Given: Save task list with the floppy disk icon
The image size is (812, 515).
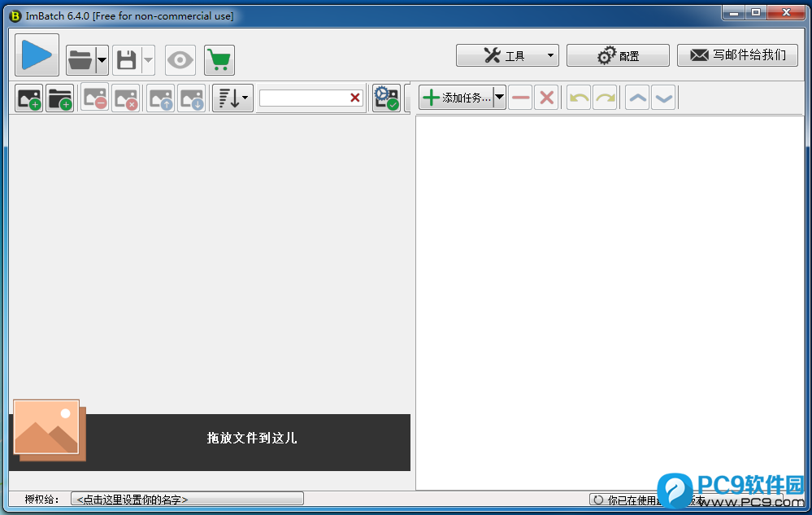Looking at the screenshot, I should point(126,60).
